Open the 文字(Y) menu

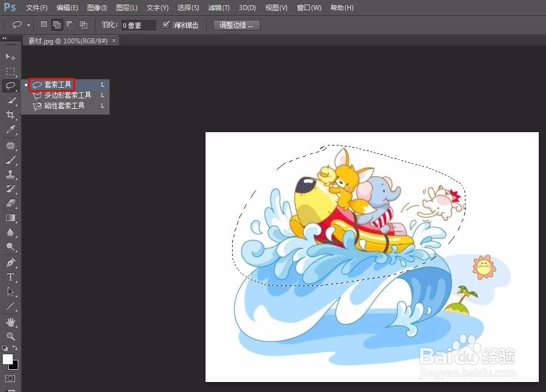(x=157, y=8)
